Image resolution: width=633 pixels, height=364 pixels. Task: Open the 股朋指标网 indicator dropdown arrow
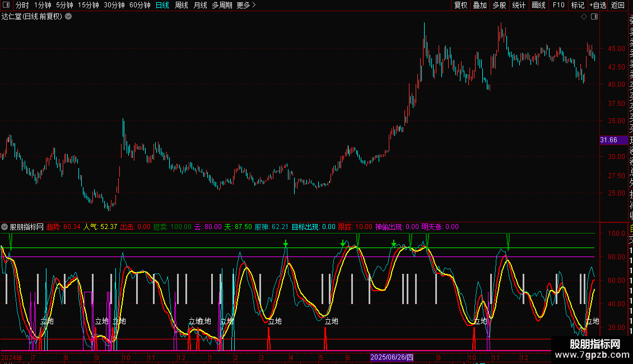click(x=5, y=227)
